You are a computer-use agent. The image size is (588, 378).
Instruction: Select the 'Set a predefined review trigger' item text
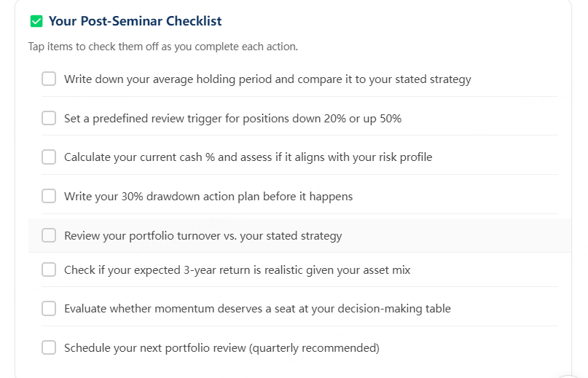(232, 119)
